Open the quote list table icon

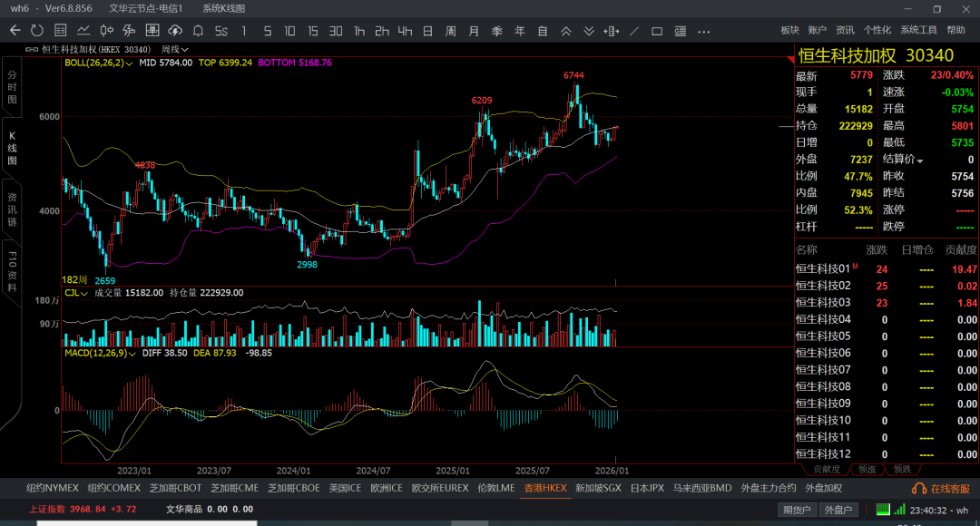pyautogui.click(x=61, y=31)
